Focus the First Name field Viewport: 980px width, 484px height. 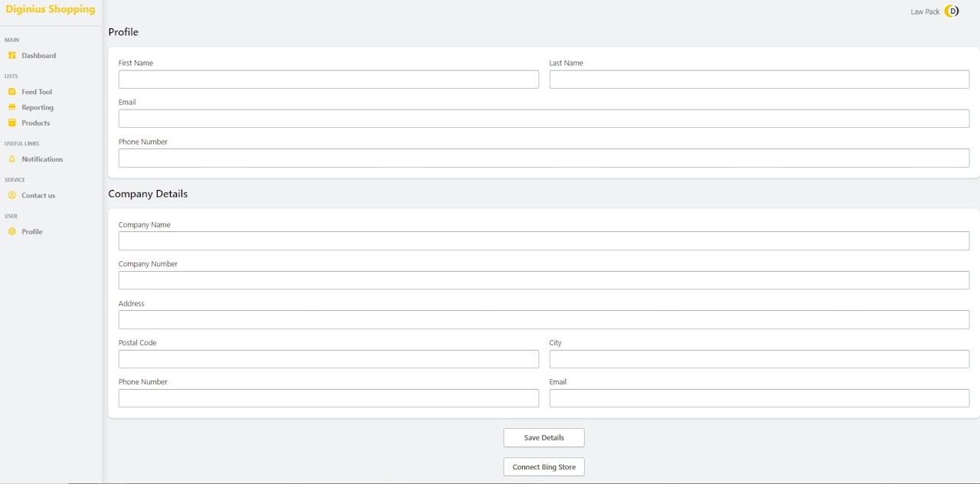click(x=328, y=80)
